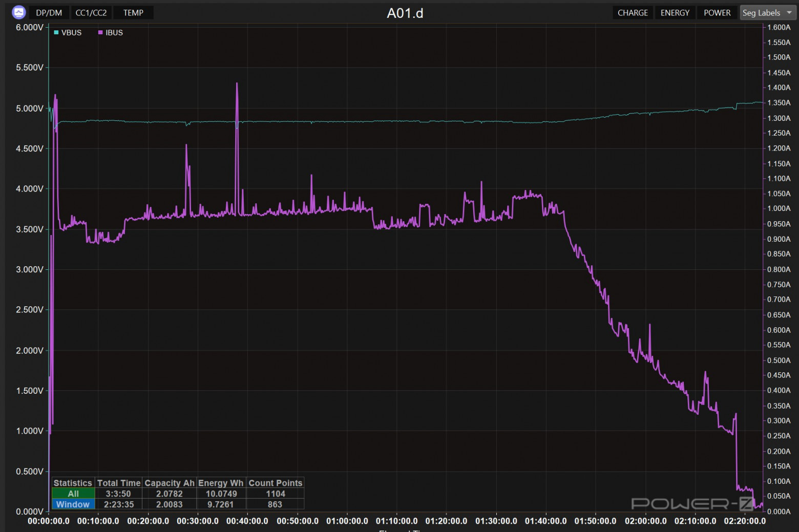Image resolution: width=799 pixels, height=532 pixels.
Task: Click the Total Time column header
Action: [x=119, y=483]
